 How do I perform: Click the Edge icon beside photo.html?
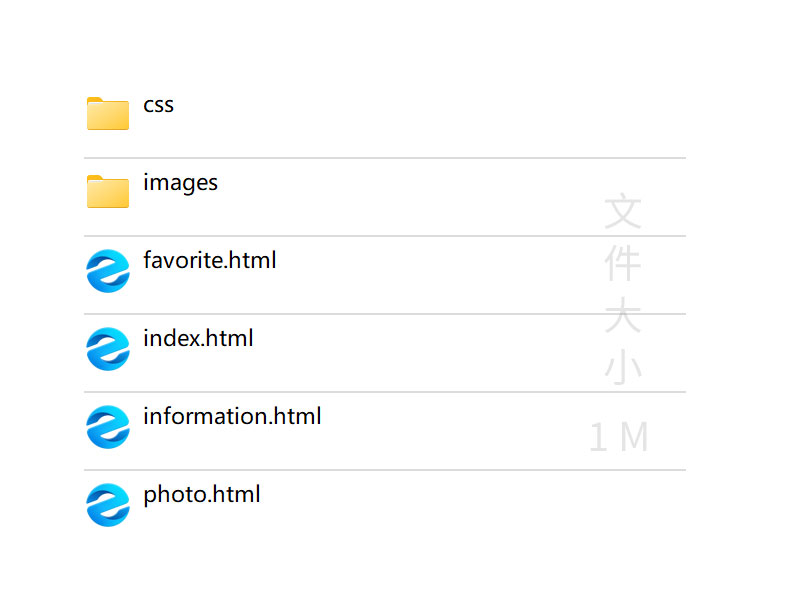click(x=108, y=505)
